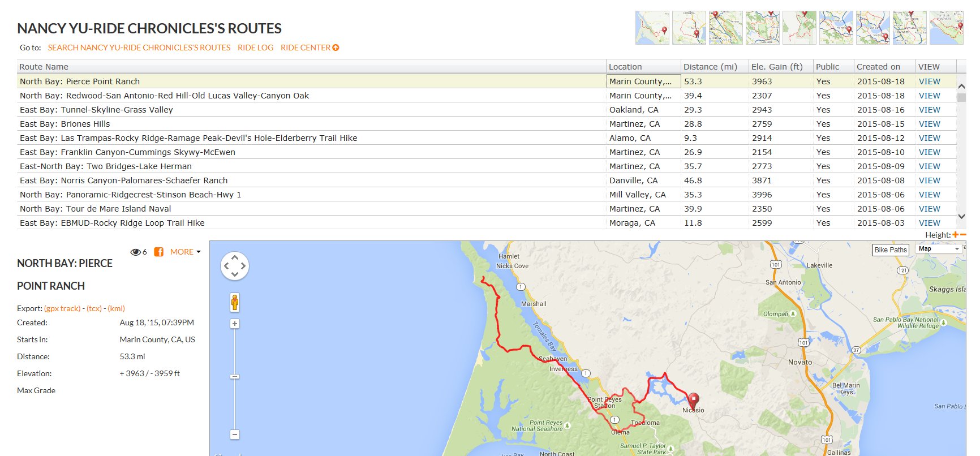Image resolution: width=980 pixels, height=456 pixels.
Task: Pan the map right with the arrow
Action: pos(243,266)
